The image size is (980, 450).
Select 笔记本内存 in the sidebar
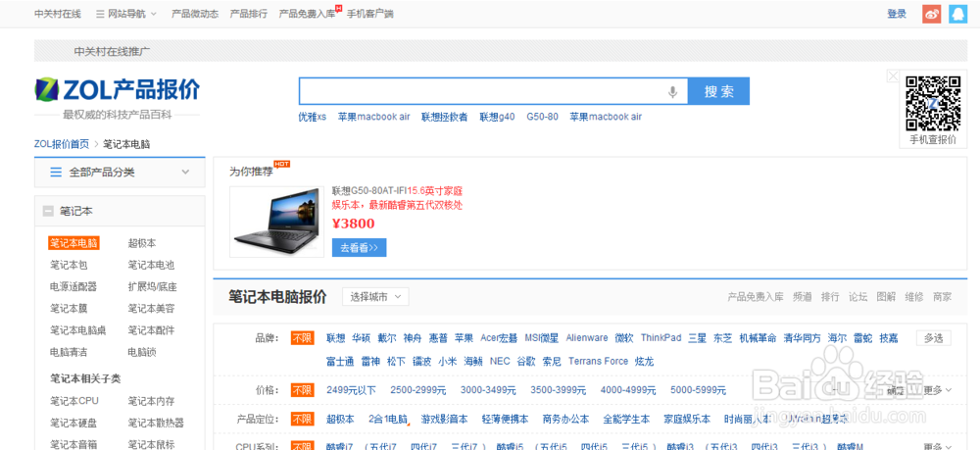pyautogui.click(x=151, y=401)
